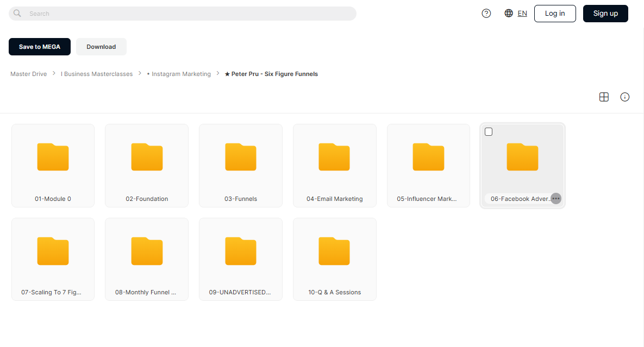Open 03-Funnels folder icon
The image size is (644, 347).
point(241,157)
